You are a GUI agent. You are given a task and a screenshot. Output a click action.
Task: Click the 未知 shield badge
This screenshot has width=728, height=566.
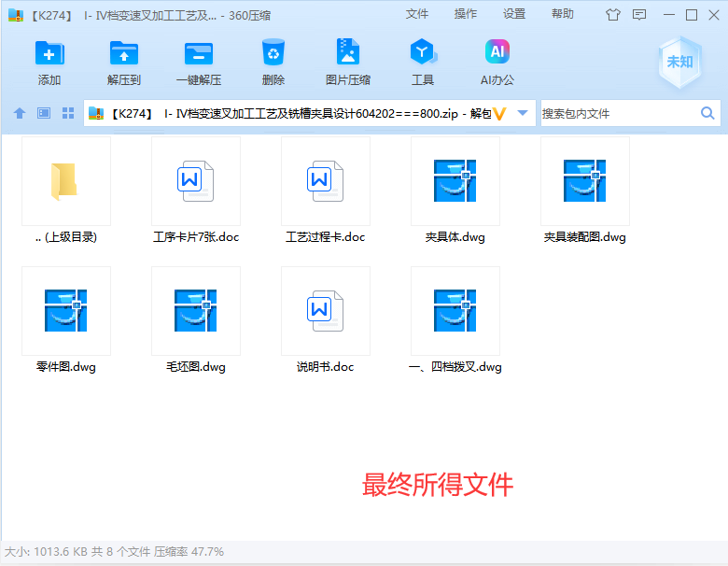click(x=679, y=62)
